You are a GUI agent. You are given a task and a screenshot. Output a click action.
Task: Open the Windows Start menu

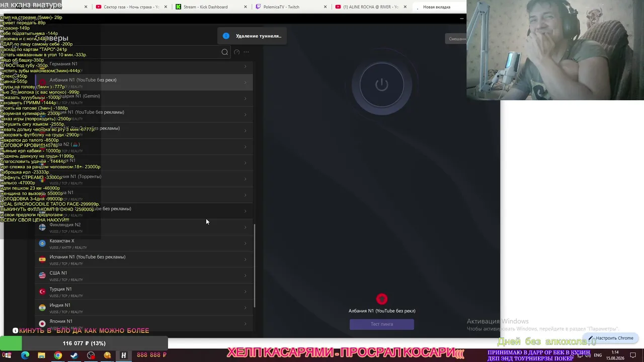click(x=8, y=355)
